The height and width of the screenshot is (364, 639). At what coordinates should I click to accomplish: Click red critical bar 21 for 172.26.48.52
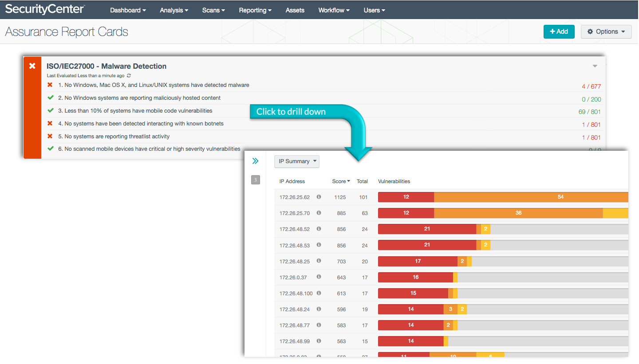tap(427, 229)
